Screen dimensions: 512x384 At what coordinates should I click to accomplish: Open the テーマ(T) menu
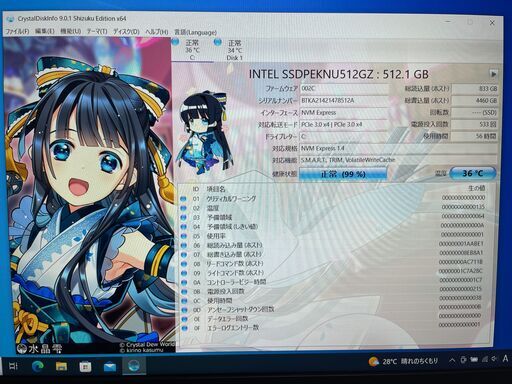click(97, 31)
